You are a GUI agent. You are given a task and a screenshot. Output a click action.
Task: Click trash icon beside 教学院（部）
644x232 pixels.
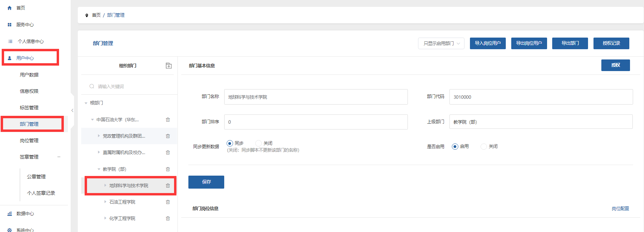coord(168,169)
